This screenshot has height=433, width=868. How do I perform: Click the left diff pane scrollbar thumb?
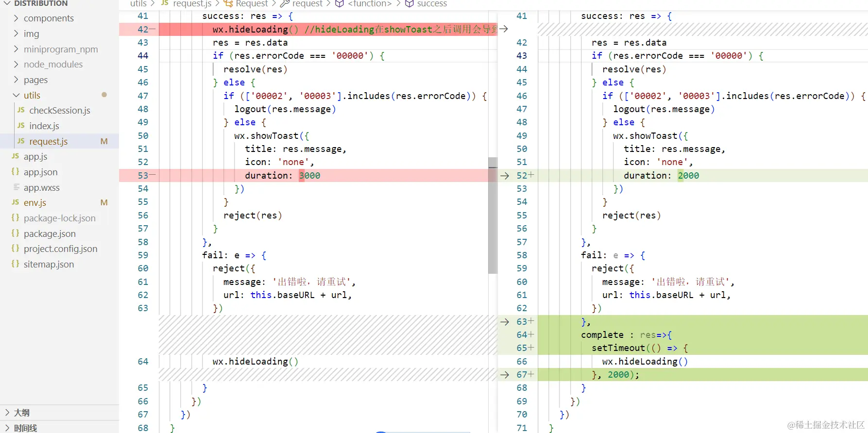[493, 216]
